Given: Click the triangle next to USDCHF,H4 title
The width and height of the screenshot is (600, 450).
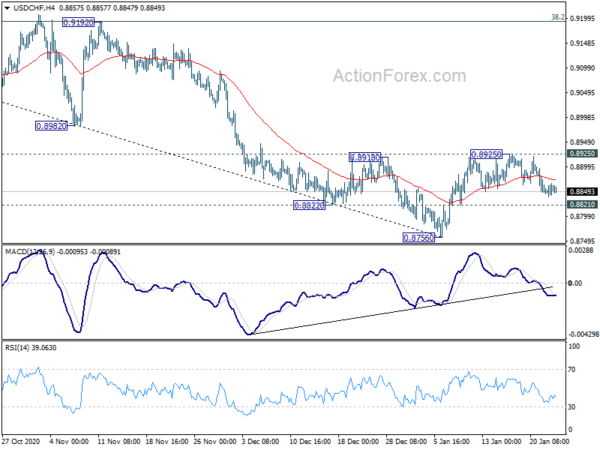Looking at the screenshot, I should point(7,8).
